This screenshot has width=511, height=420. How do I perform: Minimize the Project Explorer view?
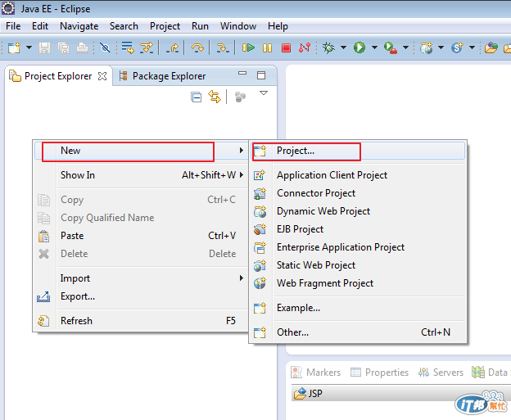[242, 74]
